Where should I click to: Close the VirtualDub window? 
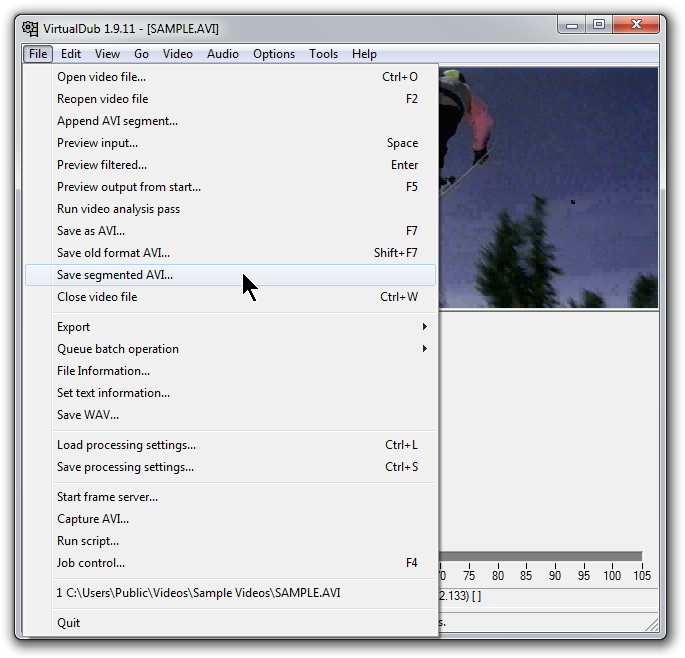pos(636,25)
